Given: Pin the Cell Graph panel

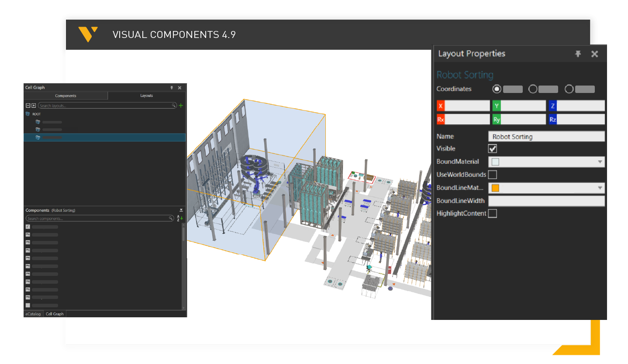Looking at the screenshot, I should [x=172, y=88].
